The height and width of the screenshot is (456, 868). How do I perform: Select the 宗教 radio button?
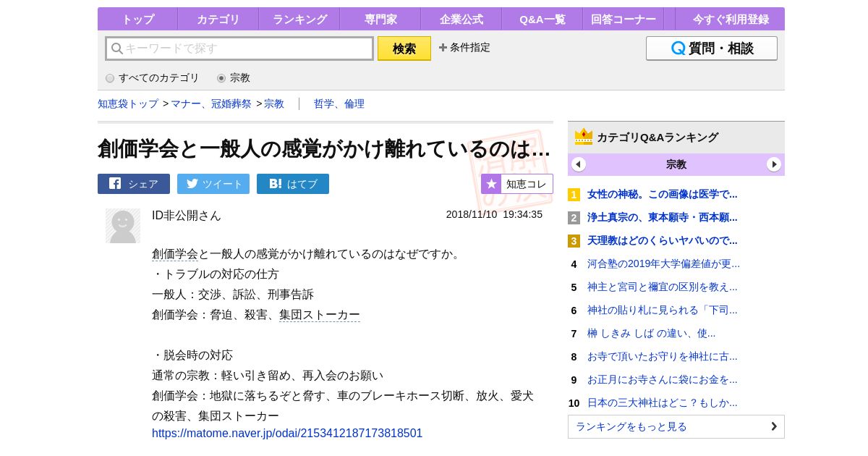coord(221,78)
